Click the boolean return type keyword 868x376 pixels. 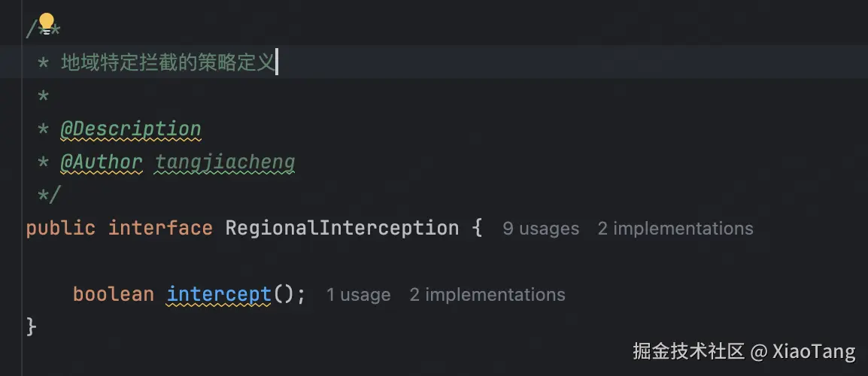click(113, 294)
